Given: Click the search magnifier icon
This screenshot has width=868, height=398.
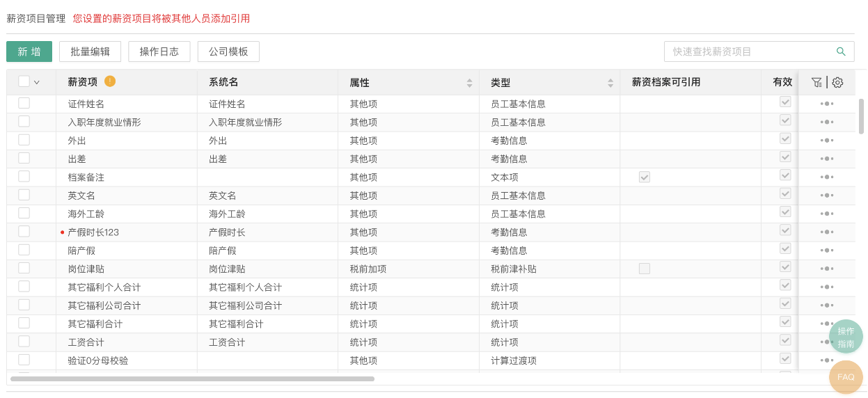Looking at the screenshot, I should point(841,51).
